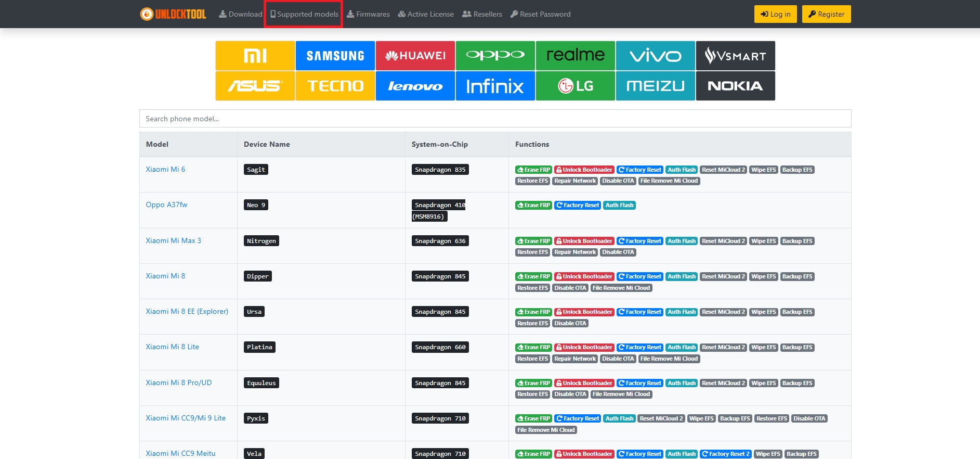Click the Register button

click(x=826, y=14)
